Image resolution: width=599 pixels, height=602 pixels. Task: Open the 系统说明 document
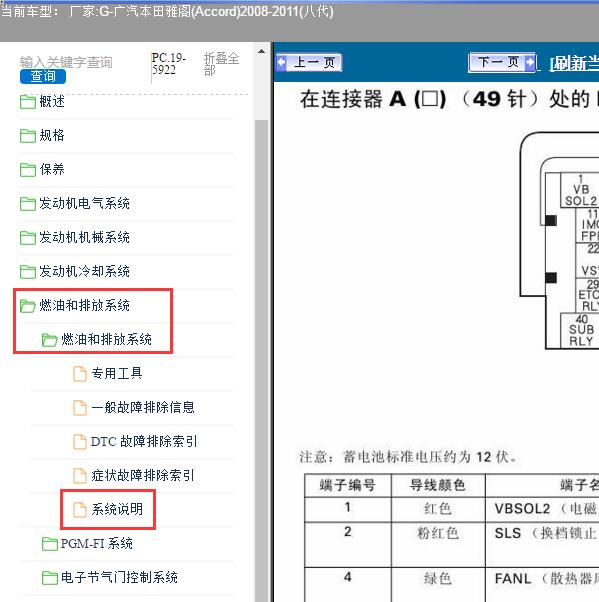click(x=117, y=509)
